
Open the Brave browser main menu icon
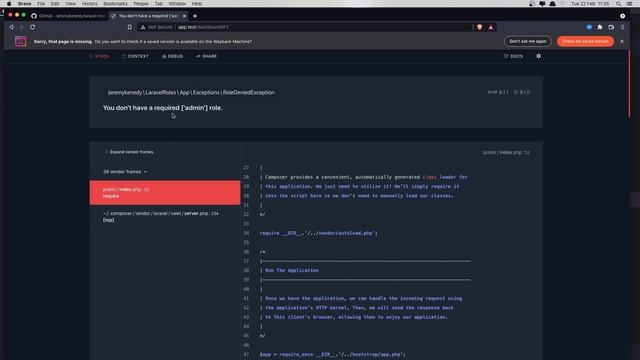coord(622,27)
